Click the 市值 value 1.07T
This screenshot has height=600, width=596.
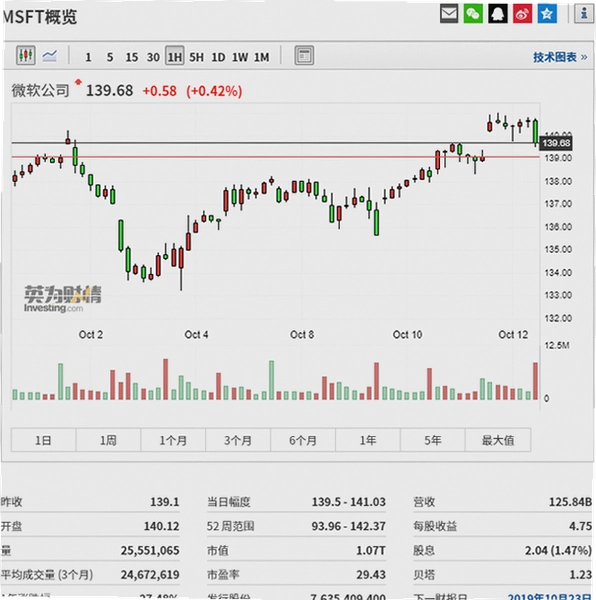pyautogui.click(x=371, y=550)
